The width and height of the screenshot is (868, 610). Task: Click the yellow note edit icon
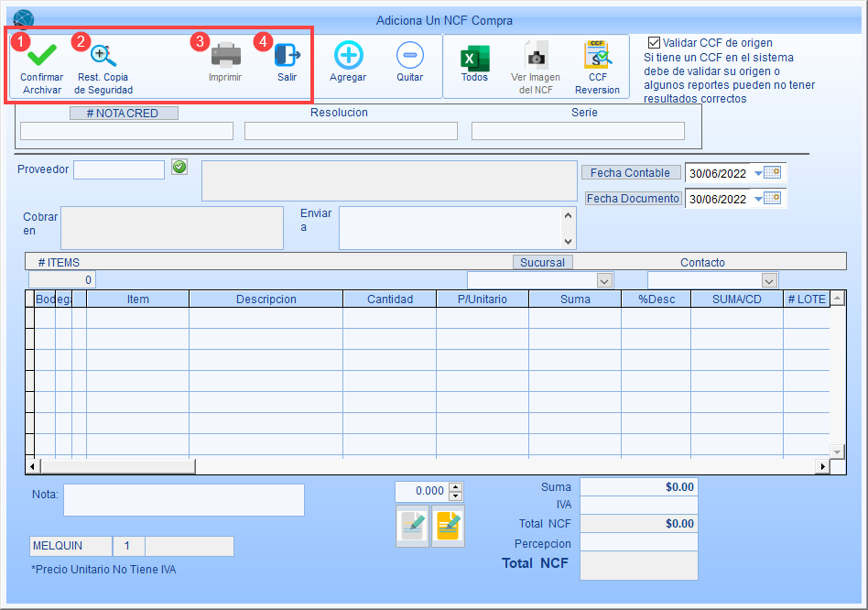pyautogui.click(x=448, y=526)
